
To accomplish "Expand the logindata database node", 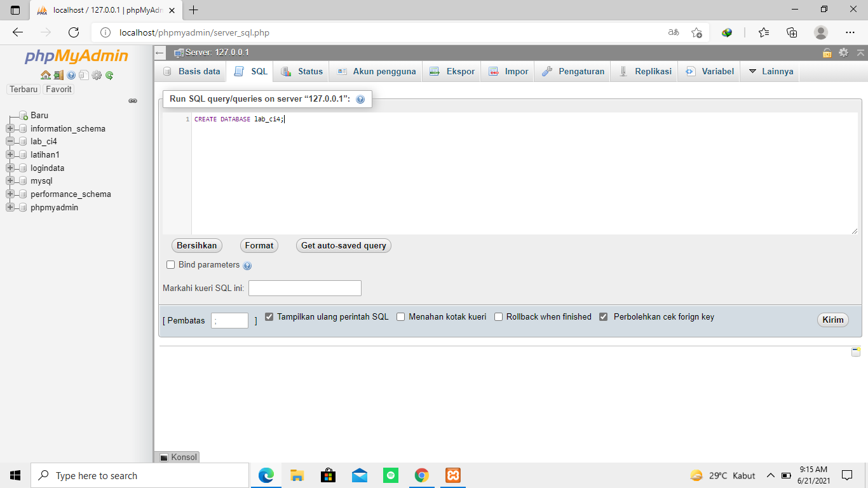I will coord(10,168).
